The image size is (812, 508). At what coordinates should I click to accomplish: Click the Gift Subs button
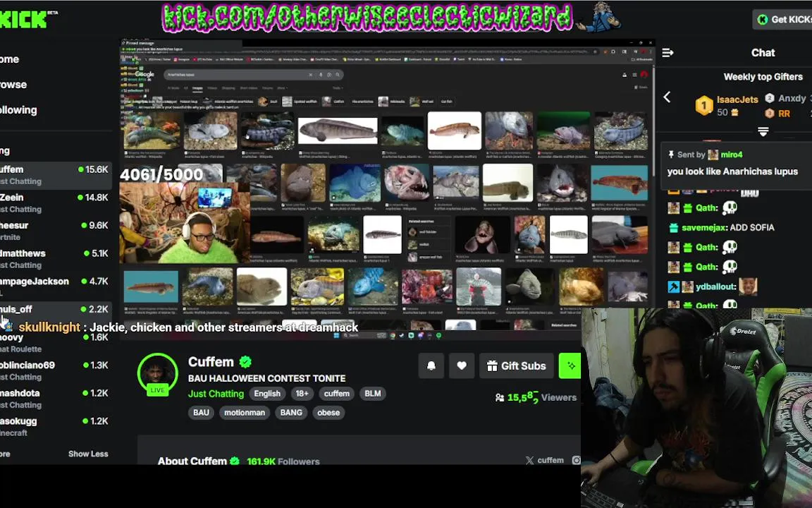coord(516,366)
